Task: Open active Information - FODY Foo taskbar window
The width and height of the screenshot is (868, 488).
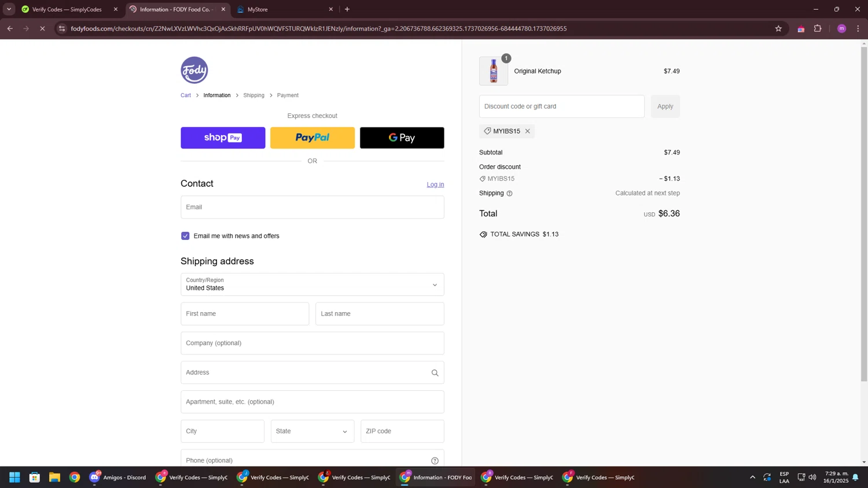Action: 436,478
